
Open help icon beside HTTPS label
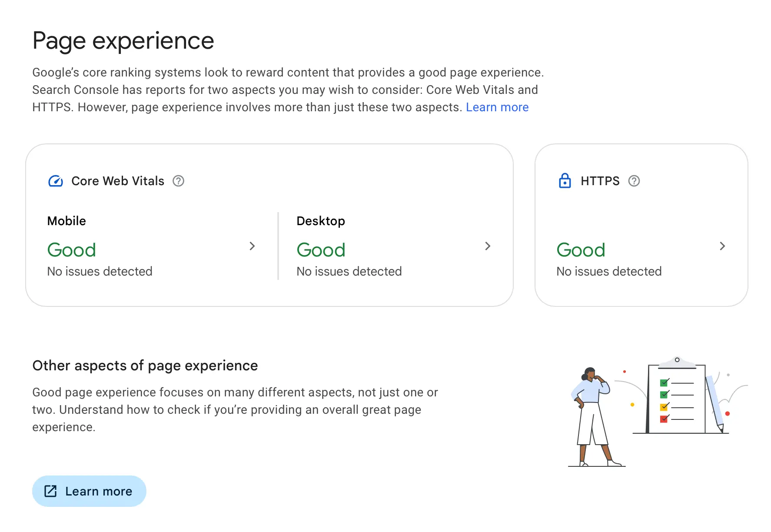click(x=634, y=181)
